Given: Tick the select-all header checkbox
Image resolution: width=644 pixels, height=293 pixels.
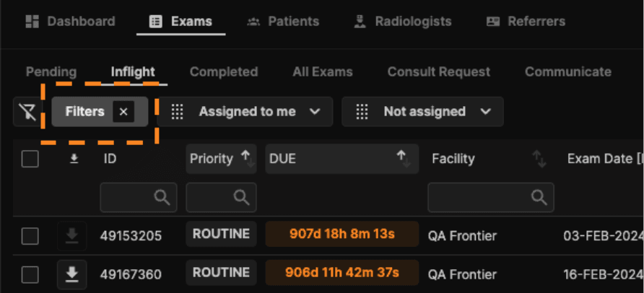Looking at the screenshot, I should (x=30, y=159).
